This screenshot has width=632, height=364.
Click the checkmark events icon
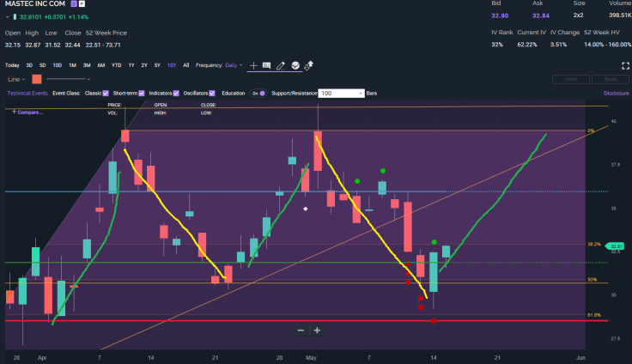[x=295, y=65]
